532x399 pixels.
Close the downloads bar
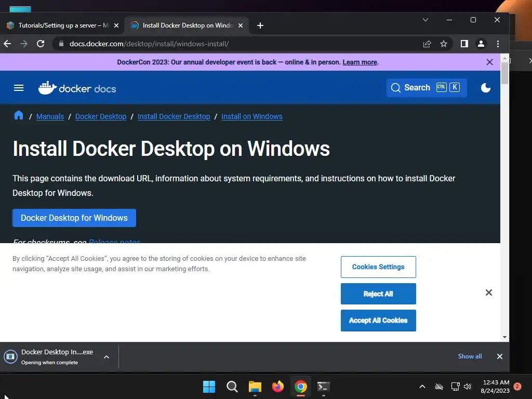[499, 356]
